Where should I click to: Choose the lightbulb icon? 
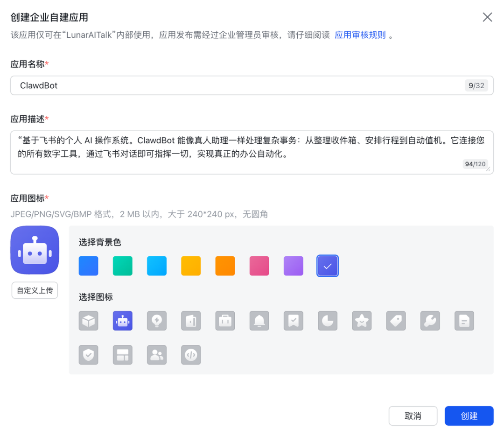pyautogui.click(x=156, y=321)
